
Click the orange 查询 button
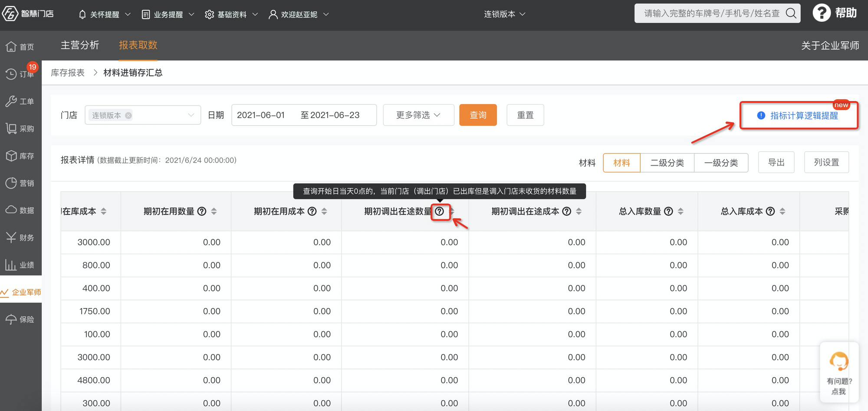[x=478, y=115]
